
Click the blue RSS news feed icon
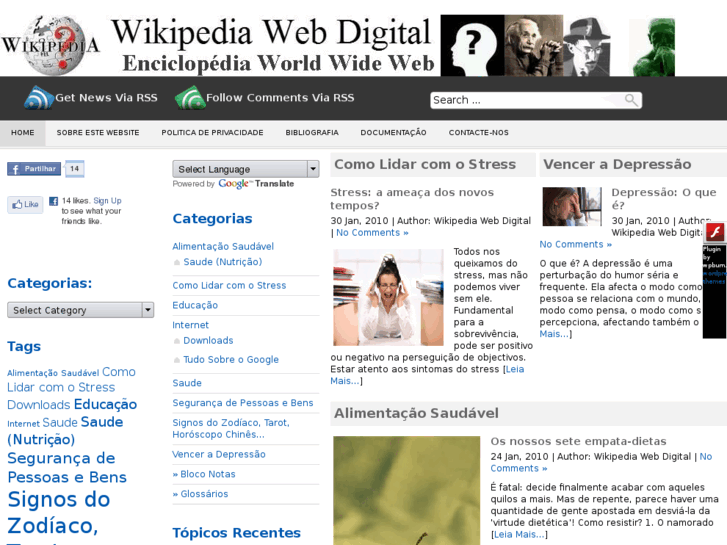tap(39, 98)
